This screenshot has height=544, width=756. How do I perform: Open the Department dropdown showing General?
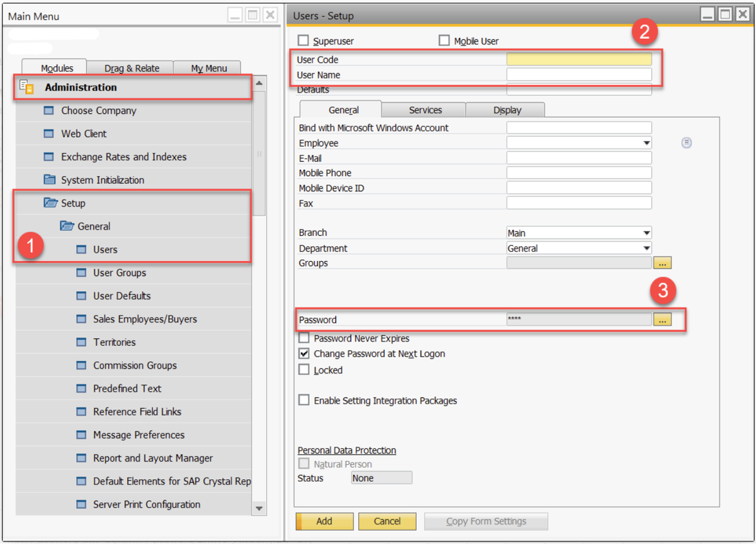(646, 248)
